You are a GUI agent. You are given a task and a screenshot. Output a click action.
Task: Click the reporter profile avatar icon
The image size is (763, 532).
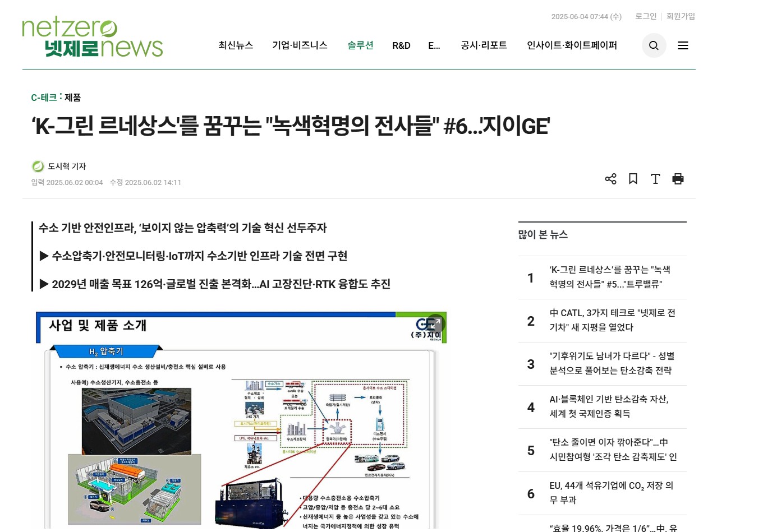pyautogui.click(x=38, y=166)
